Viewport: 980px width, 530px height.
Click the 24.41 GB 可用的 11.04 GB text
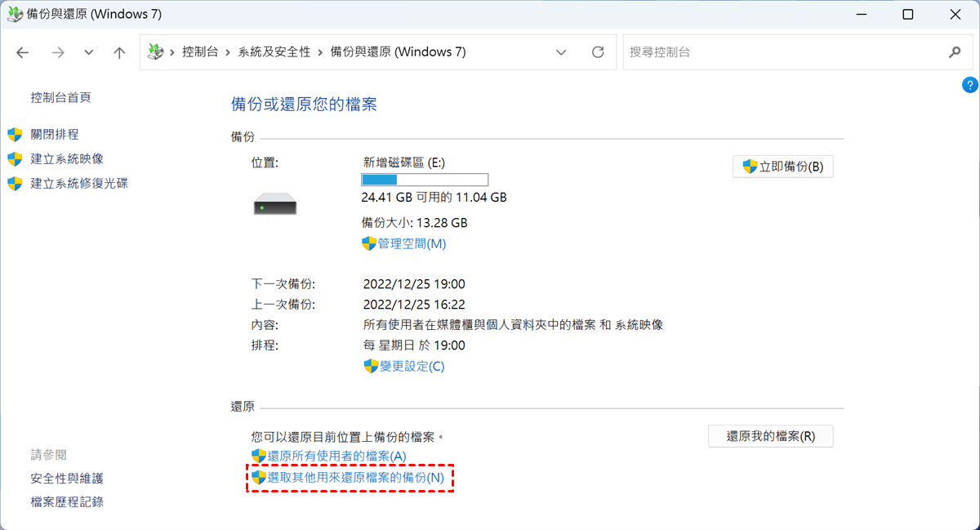click(x=434, y=198)
